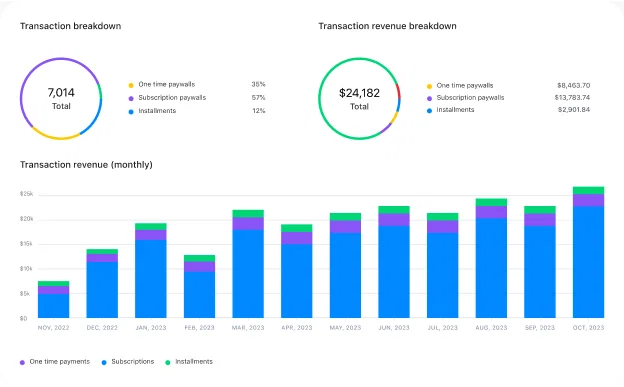The width and height of the screenshot is (624, 387).
Task: Click the blue Subscriptions segment of SEP, 2023 bar
Action: (x=540, y=272)
